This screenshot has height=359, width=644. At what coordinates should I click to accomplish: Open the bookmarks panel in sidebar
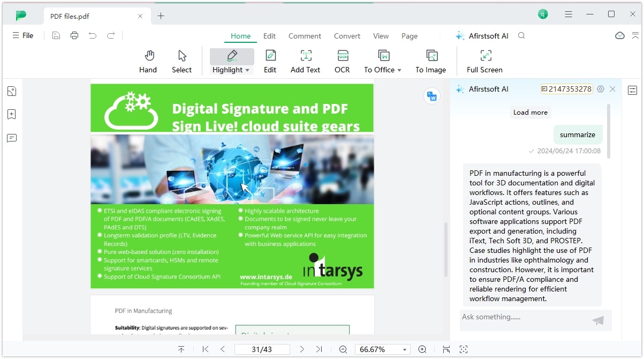[12, 114]
